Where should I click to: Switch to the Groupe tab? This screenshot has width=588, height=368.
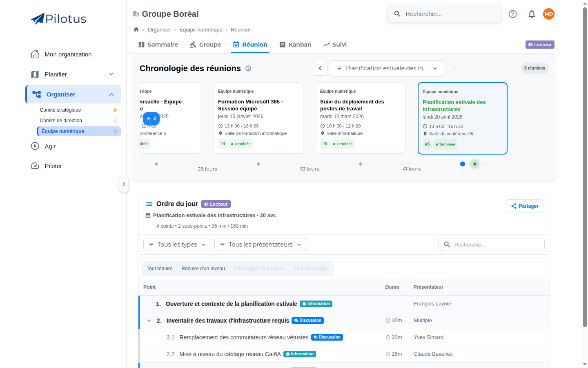coord(205,45)
